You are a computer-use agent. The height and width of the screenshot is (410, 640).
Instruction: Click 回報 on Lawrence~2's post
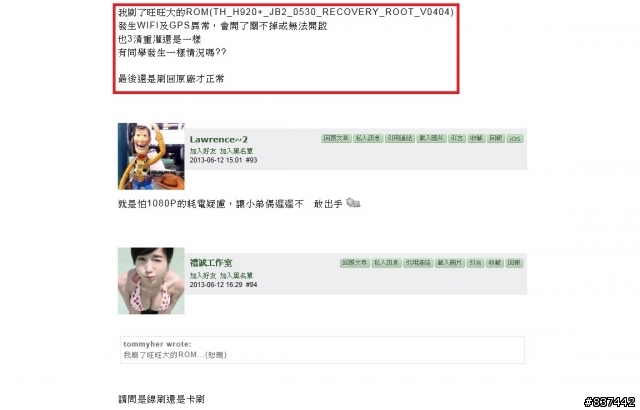(x=496, y=138)
